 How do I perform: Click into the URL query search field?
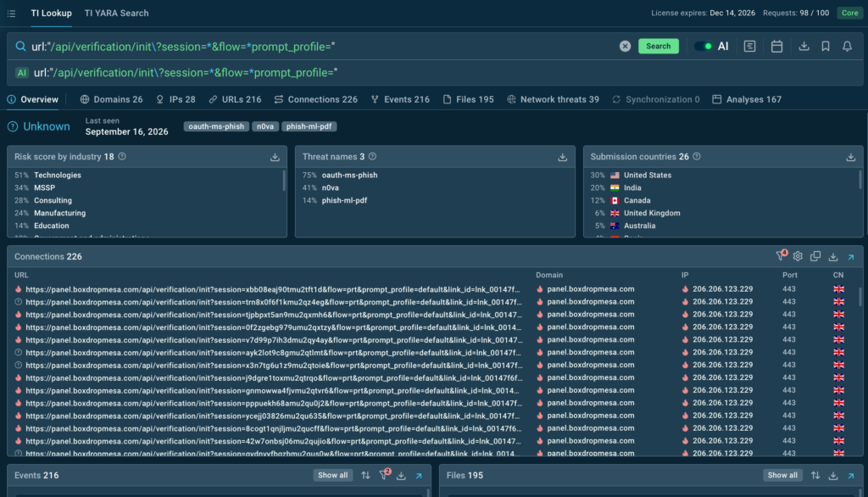[x=321, y=47]
